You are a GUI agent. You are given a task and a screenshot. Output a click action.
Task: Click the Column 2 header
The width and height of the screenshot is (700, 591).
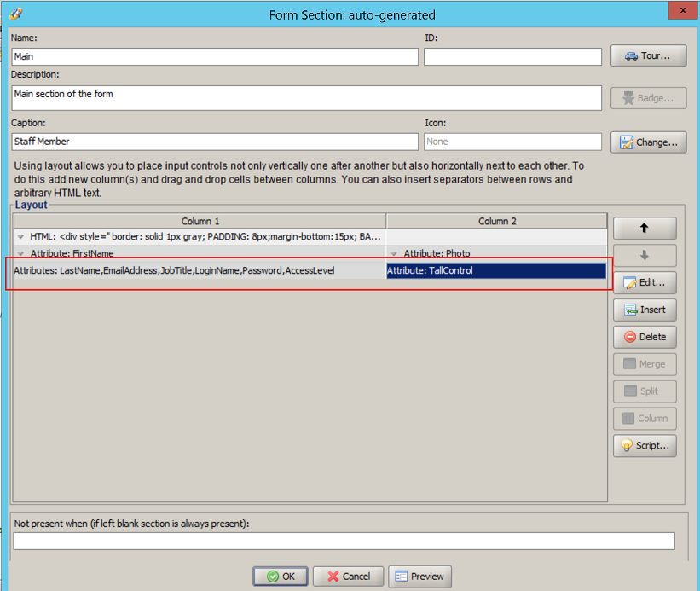click(497, 222)
